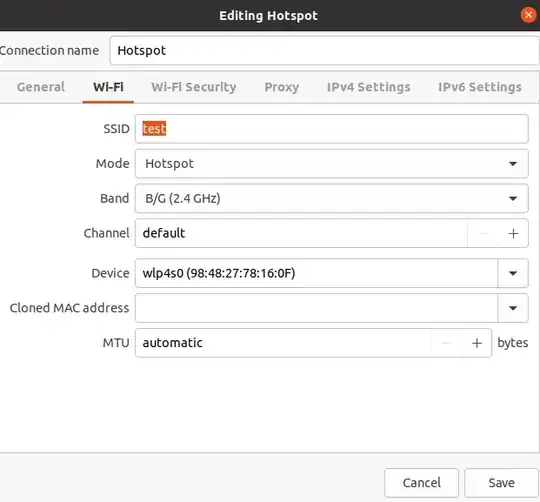540x502 pixels.
Task: Click into the Connection name field
Action: coord(324,51)
